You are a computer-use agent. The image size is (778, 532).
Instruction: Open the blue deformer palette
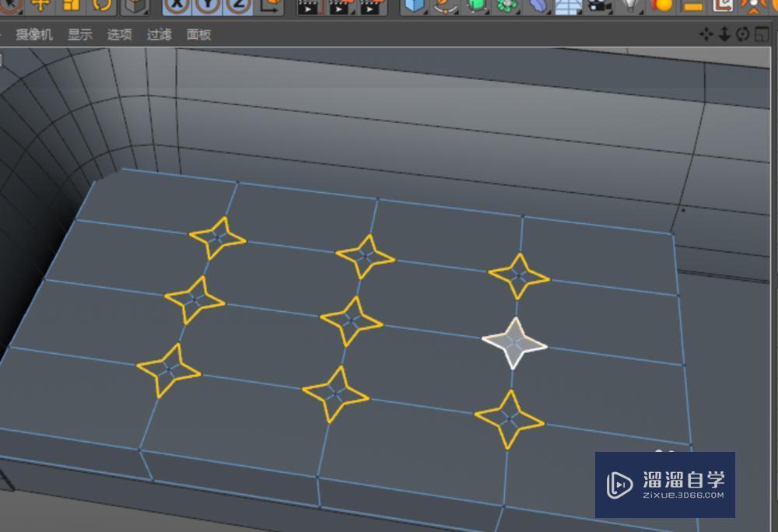(x=538, y=5)
